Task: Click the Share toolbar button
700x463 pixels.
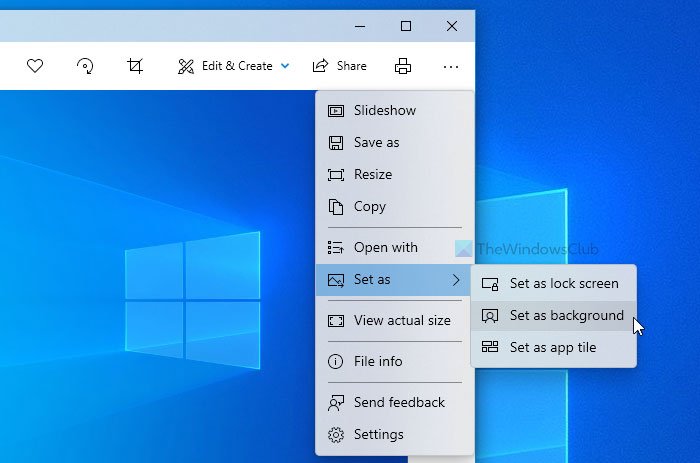Action: coord(340,66)
